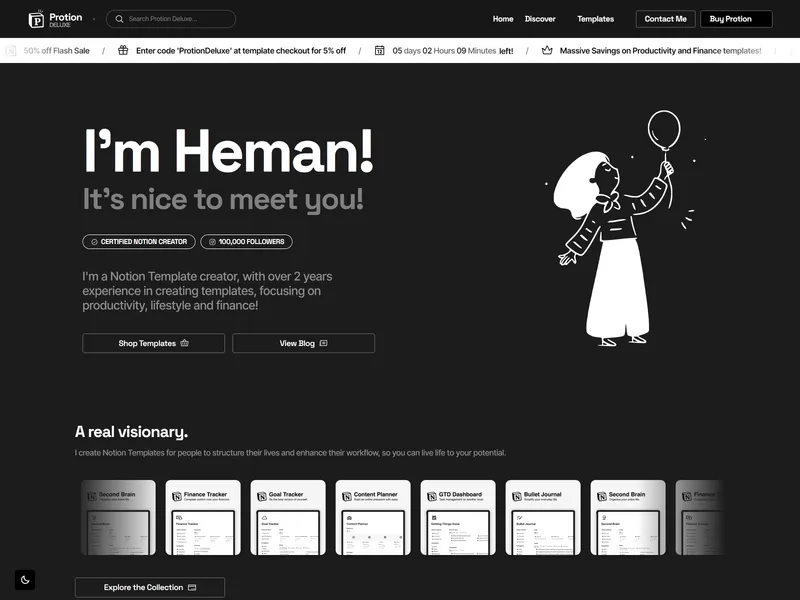
Task: Click 'It's nice to meet you!' subheading
Action: tap(223, 199)
